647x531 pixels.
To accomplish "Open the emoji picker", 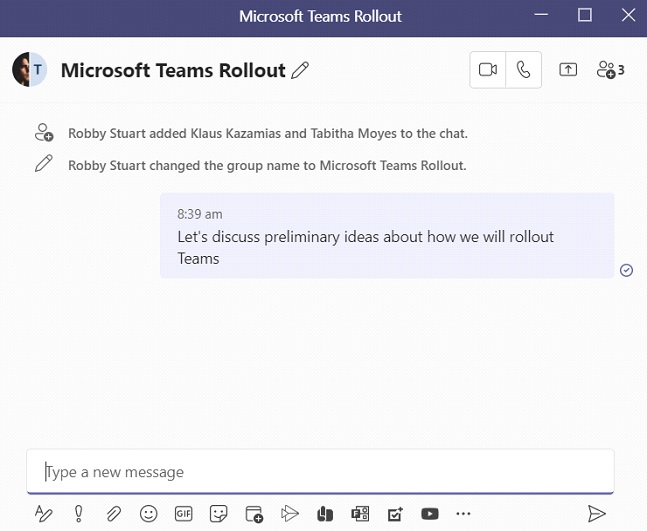I will click(x=149, y=514).
